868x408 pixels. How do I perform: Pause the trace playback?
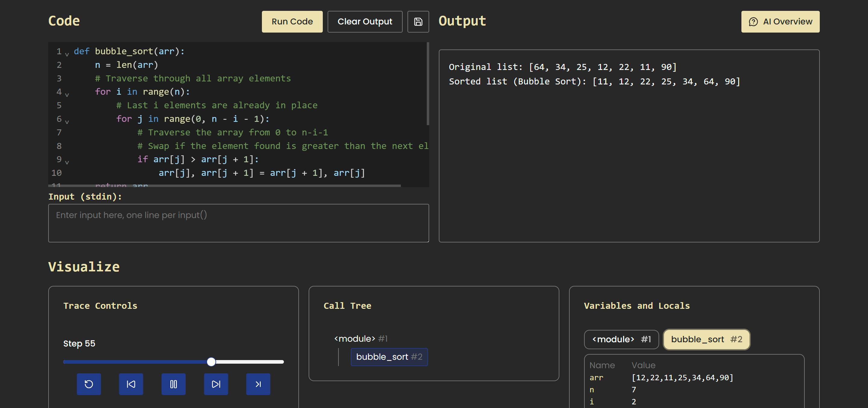click(x=173, y=384)
